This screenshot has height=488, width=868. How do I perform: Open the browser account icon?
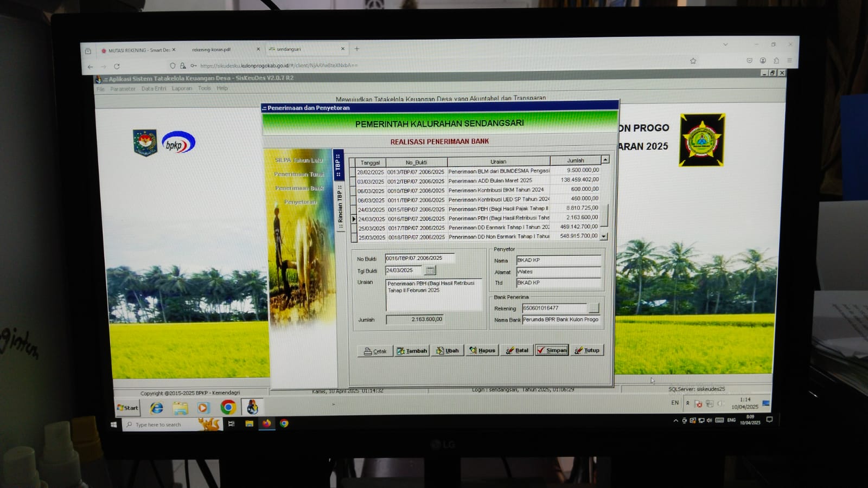click(763, 60)
